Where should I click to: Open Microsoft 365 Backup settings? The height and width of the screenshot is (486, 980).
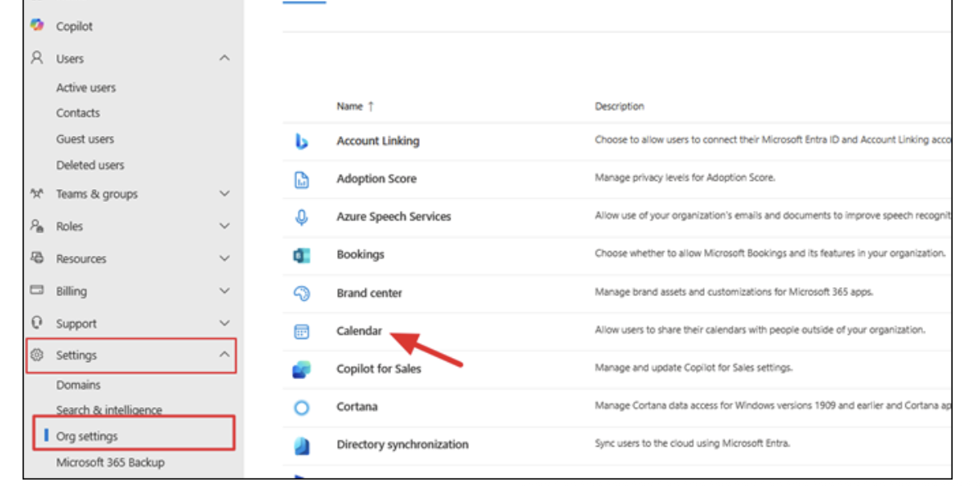point(110,463)
